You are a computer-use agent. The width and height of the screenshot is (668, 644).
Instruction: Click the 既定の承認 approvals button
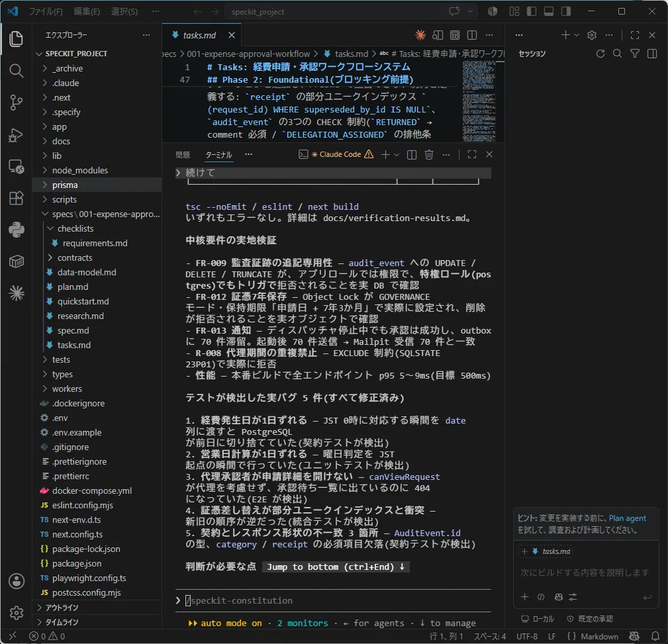590,619
